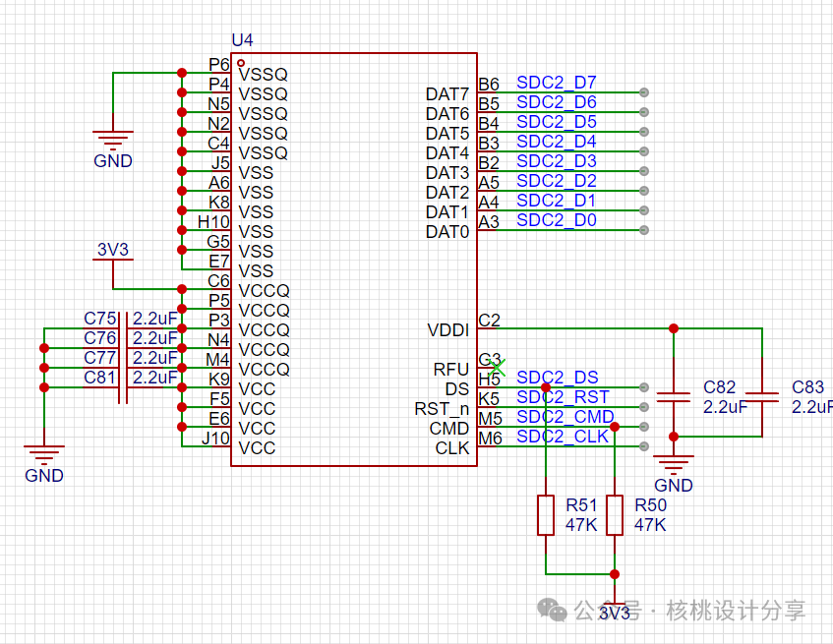Image resolution: width=833 pixels, height=644 pixels.
Task: Select pin number C2 at VDDI
Action: (x=490, y=321)
